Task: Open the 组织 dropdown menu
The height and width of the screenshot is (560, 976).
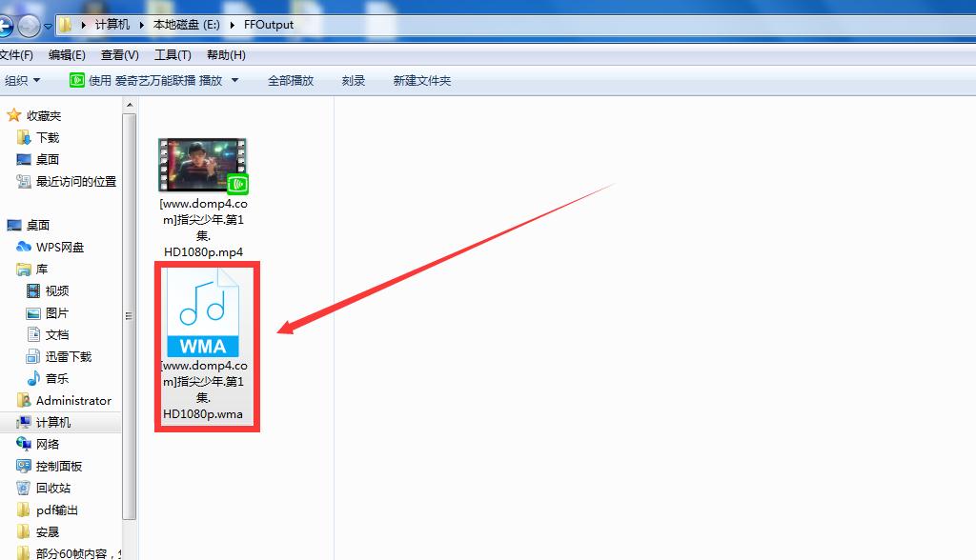Action: click(x=21, y=81)
